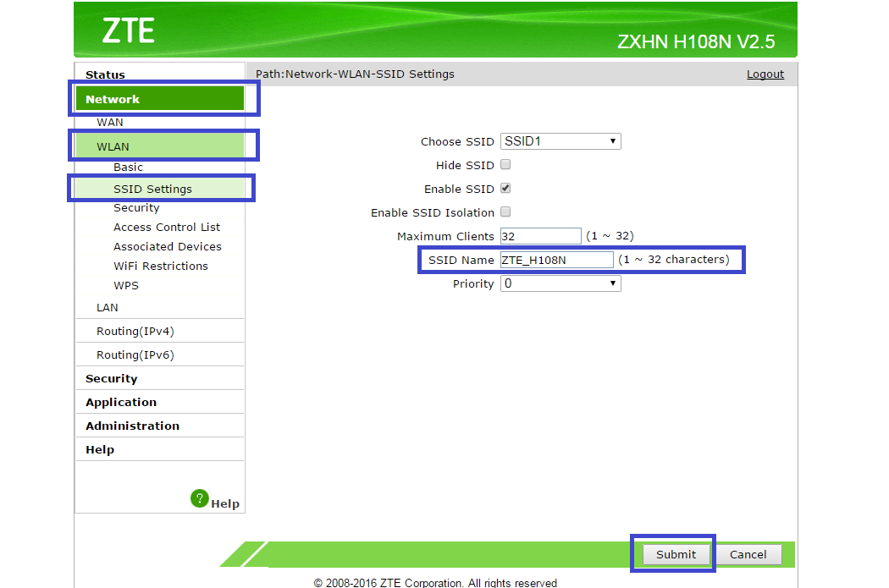Click the Maximum Clients input field
The width and height of the screenshot is (889, 588).
coord(540,236)
